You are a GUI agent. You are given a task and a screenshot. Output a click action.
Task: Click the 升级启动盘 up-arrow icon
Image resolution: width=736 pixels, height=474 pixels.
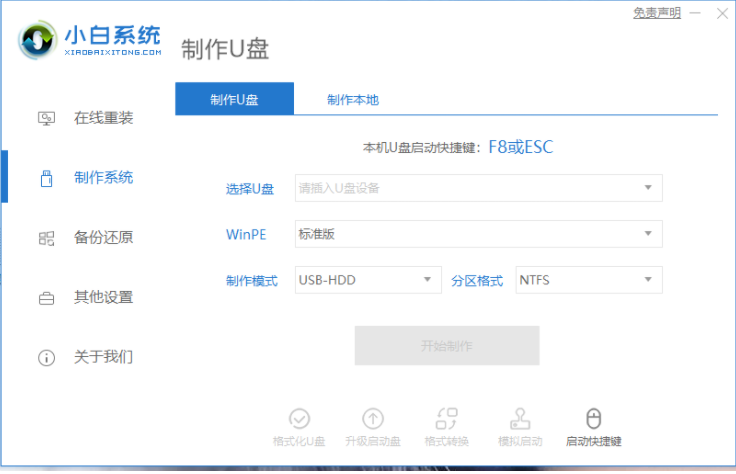(373, 419)
